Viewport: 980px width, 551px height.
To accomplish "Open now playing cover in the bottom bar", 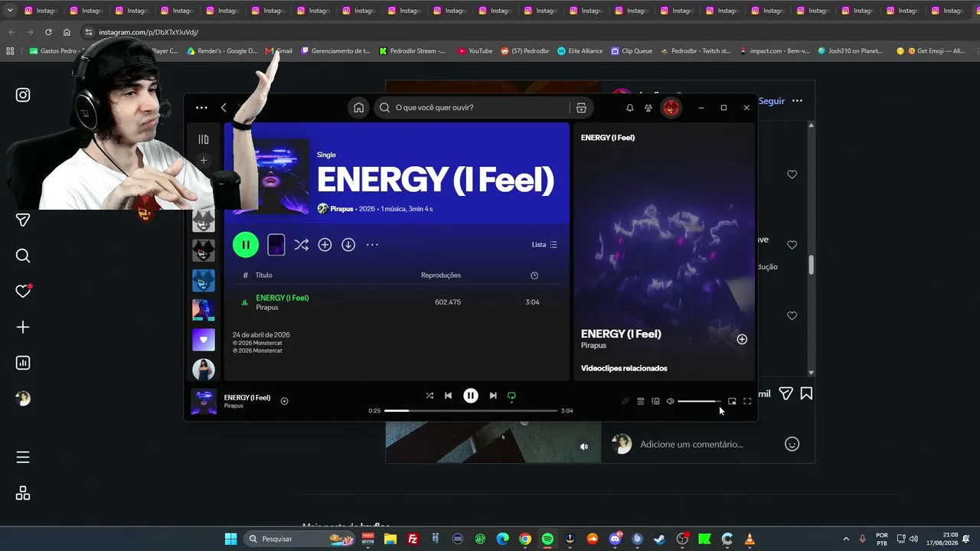I will 204,401.
